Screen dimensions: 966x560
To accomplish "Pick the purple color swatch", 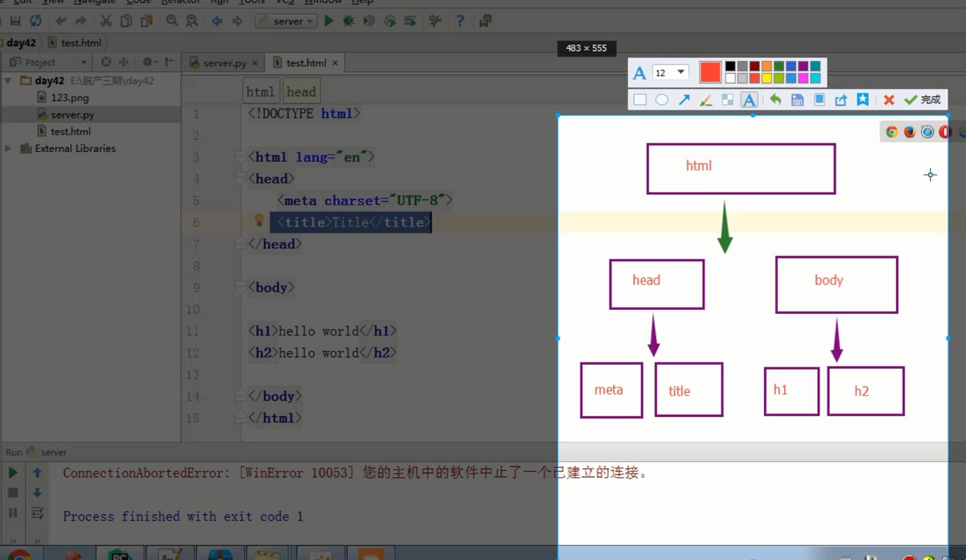I will coord(803,66).
